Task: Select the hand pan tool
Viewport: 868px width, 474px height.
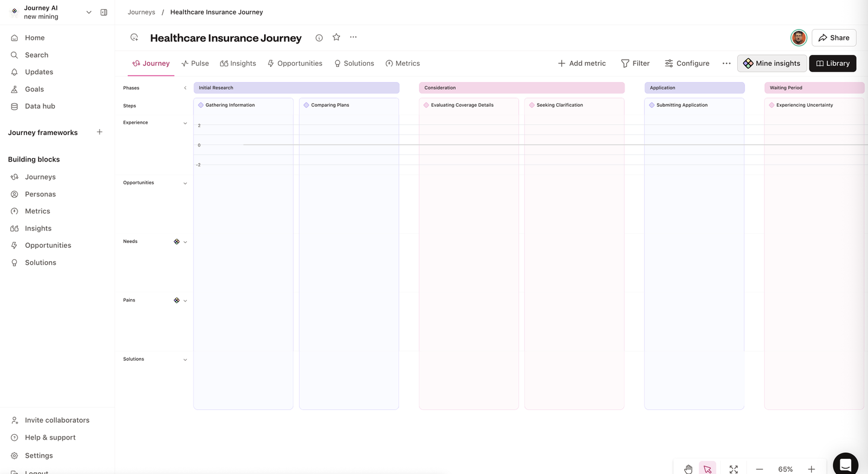Action: [x=688, y=469]
